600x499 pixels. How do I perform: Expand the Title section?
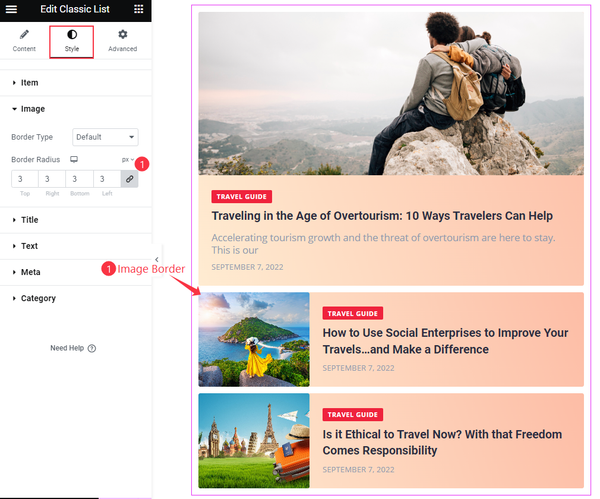point(76,220)
